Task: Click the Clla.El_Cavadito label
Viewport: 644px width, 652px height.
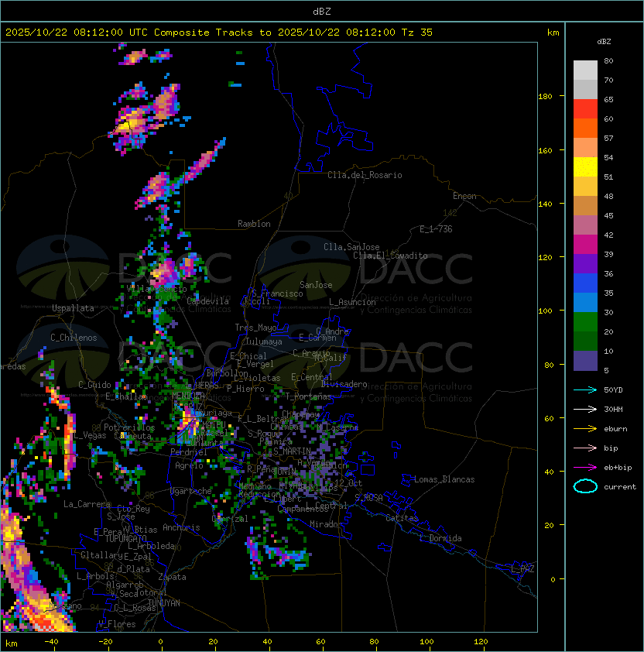Action: point(390,256)
